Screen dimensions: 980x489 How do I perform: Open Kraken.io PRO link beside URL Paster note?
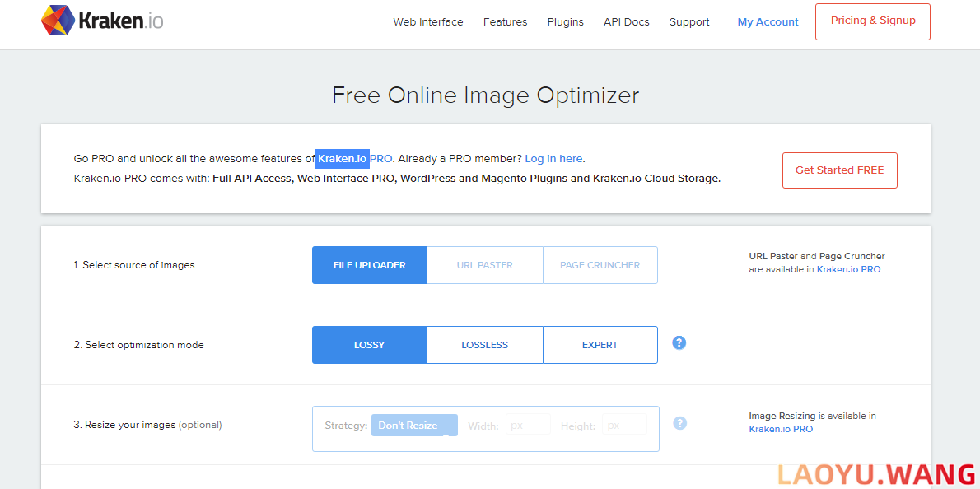(849, 270)
